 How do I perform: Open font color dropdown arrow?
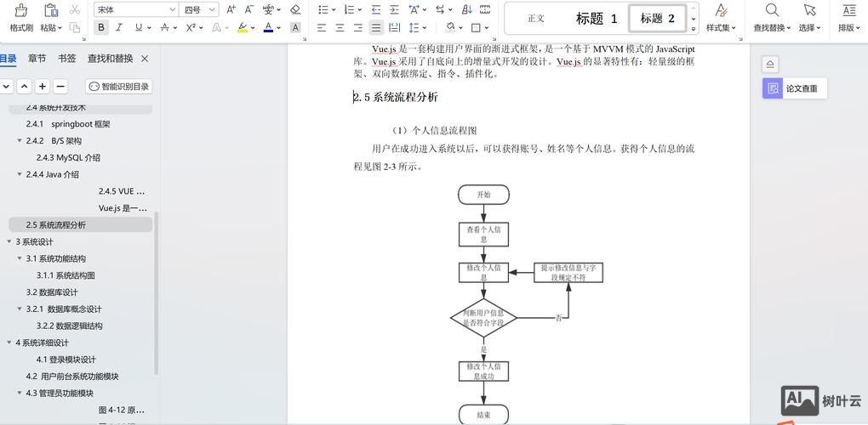tap(279, 28)
